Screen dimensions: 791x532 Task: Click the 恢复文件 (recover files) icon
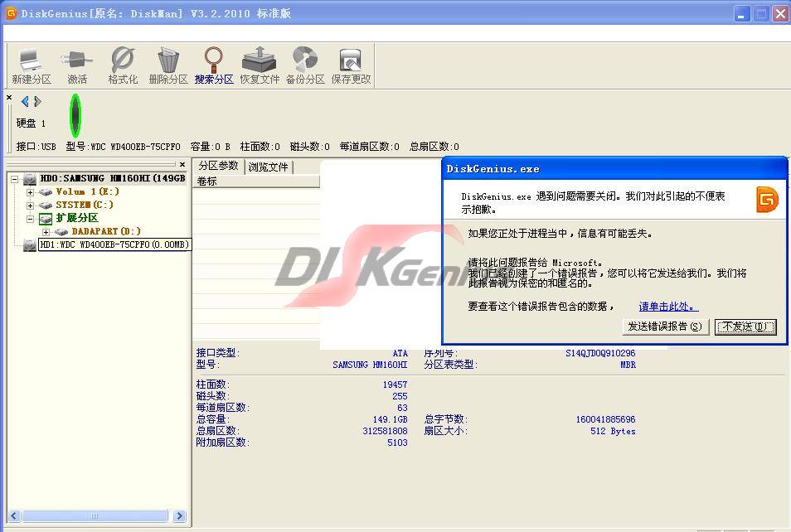(260, 66)
